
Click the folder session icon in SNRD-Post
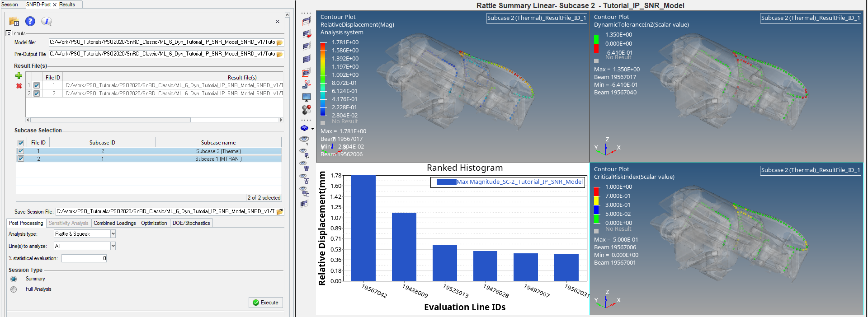[x=14, y=21]
